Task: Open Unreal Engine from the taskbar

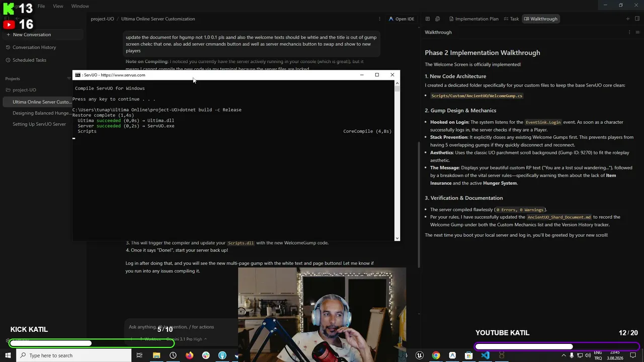Action: tap(420, 355)
